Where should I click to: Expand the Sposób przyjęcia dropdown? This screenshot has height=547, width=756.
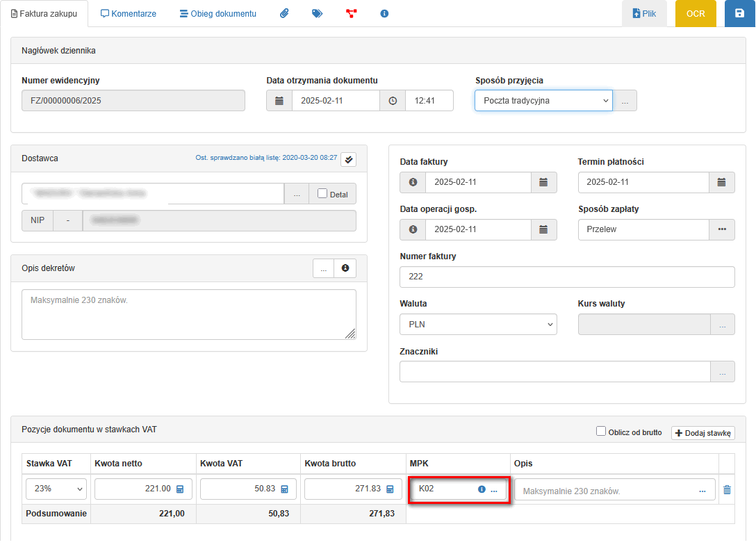click(x=543, y=101)
